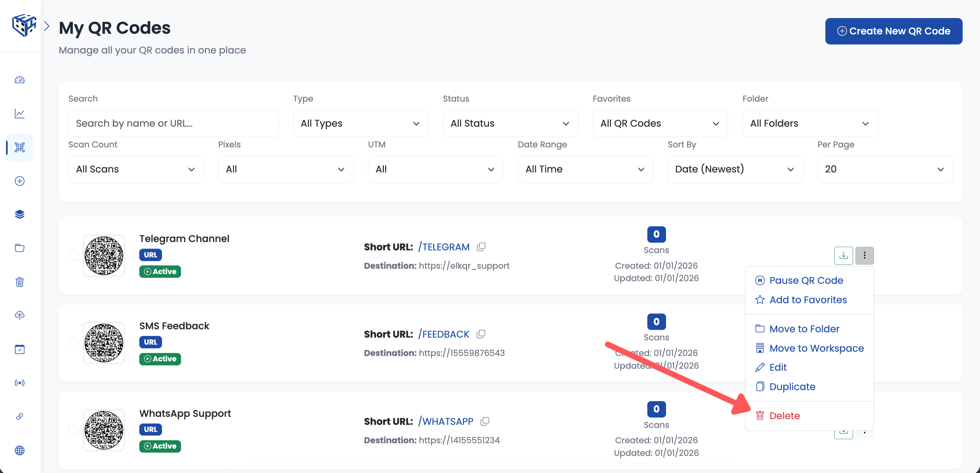This screenshot has height=473, width=980.
Task: Choose Duplicate from the context menu
Action: [792, 386]
